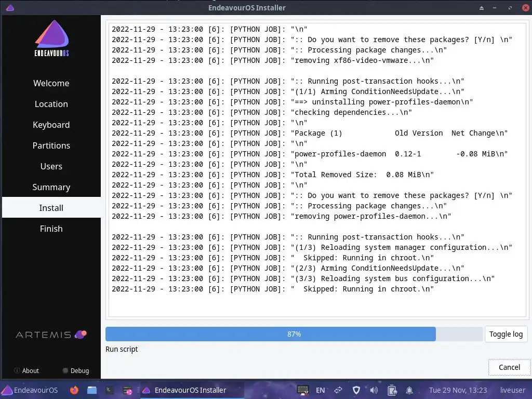Click log line '(2/3) Arming ConditionNeedsUpdate'
Image resolution: width=532 pixels, height=399 pixels.
pyautogui.click(x=288, y=268)
